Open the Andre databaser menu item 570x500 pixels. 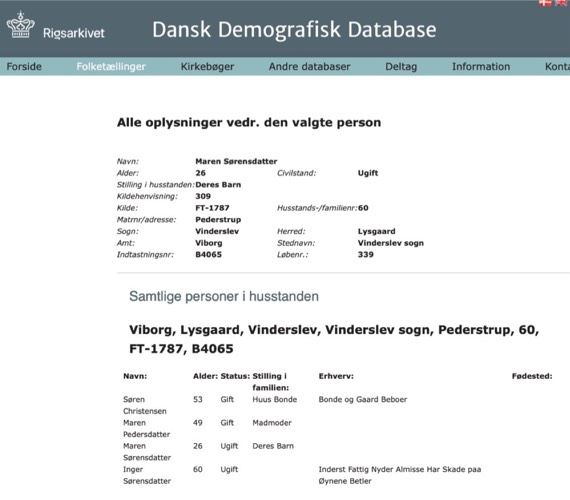click(309, 67)
